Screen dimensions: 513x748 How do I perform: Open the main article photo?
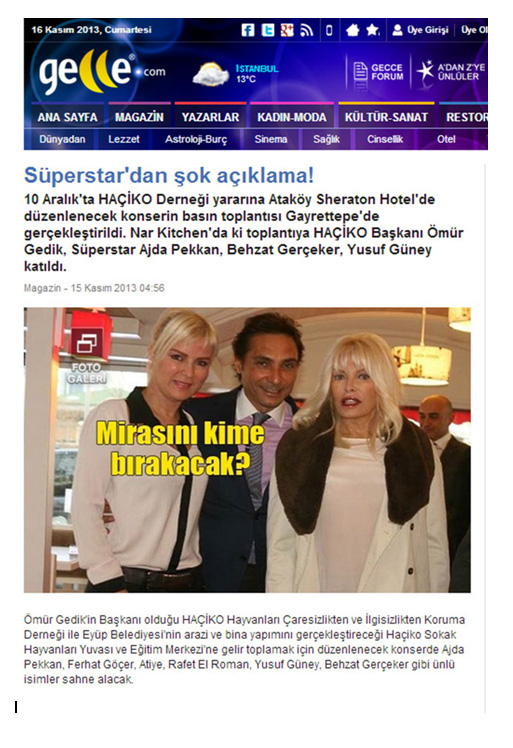247,450
